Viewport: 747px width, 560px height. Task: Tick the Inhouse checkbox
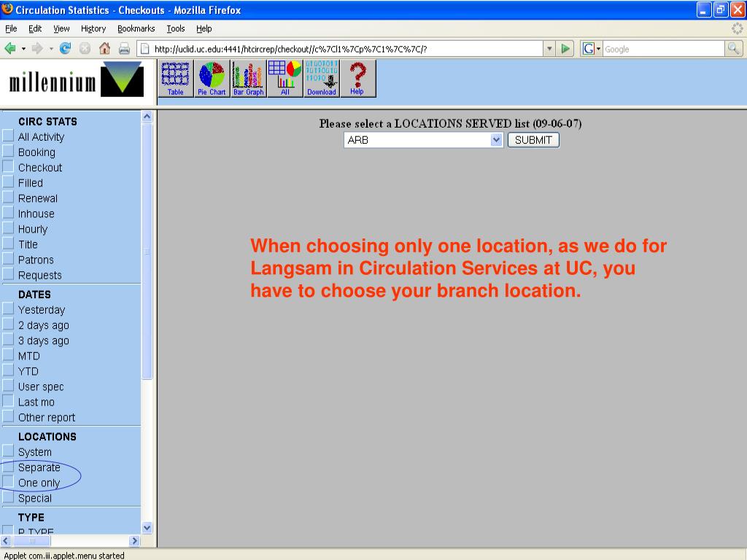pyautogui.click(x=8, y=213)
